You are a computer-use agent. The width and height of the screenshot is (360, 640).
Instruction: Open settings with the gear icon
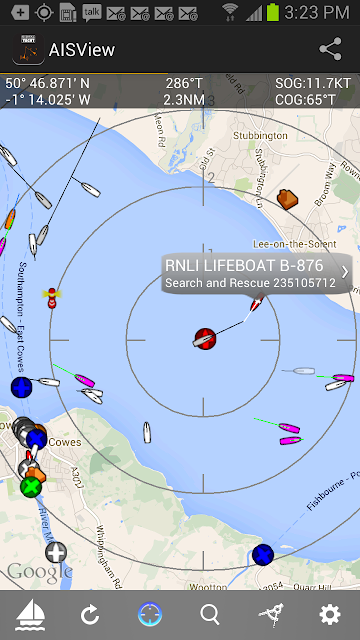[x=330, y=615]
